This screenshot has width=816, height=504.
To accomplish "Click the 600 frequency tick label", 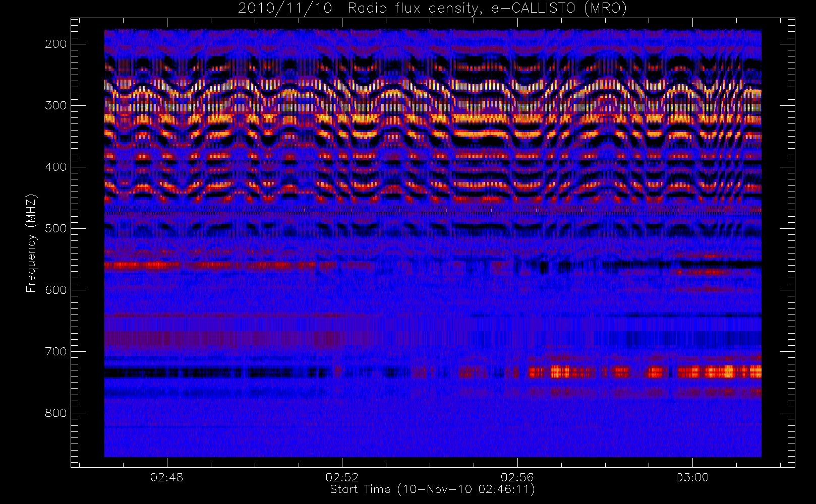I will pyautogui.click(x=56, y=290).
